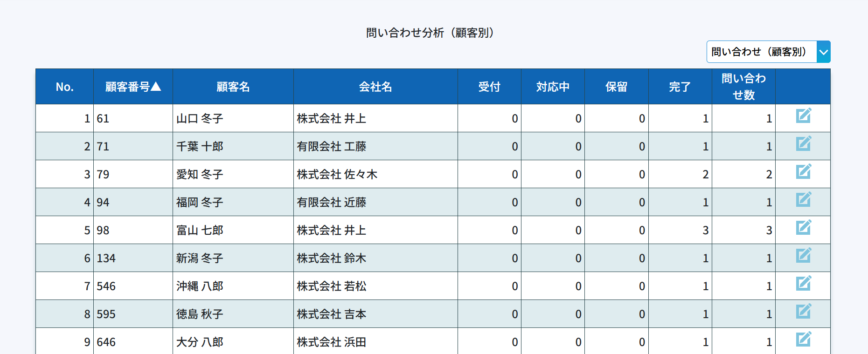868x354 pixels.
Task: Click edit icon for 愛知 冬子 row
Action: 803,171
